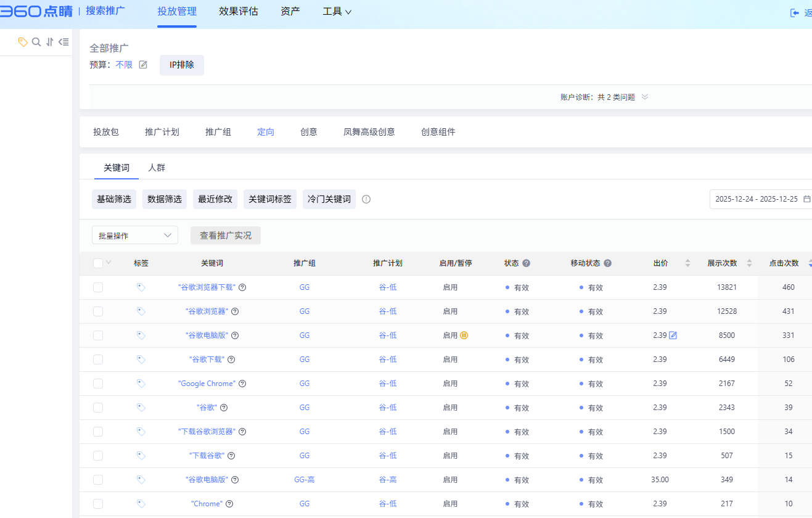Click info icon next to 冷门关键词
The width and height of the screenshot is (812, 518).
[366, 199]
